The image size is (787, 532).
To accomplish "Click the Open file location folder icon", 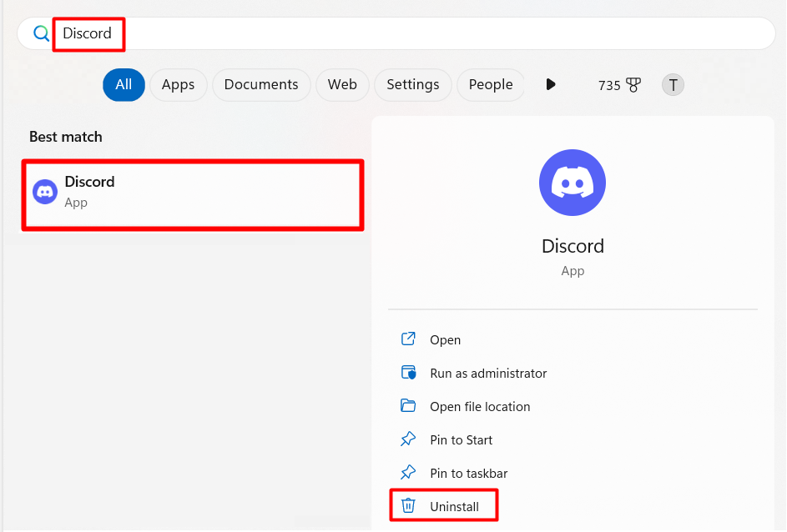I will (408, 405).
